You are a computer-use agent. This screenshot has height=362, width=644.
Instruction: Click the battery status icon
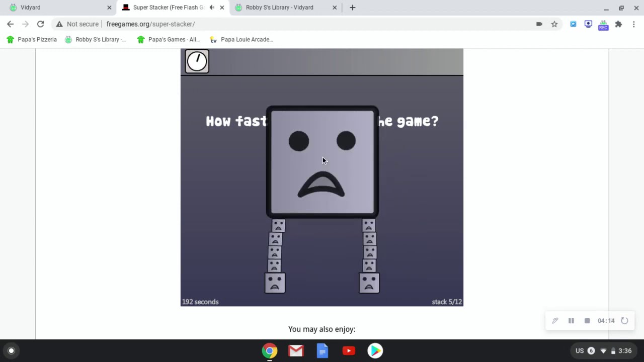click(x=612, y=351)
